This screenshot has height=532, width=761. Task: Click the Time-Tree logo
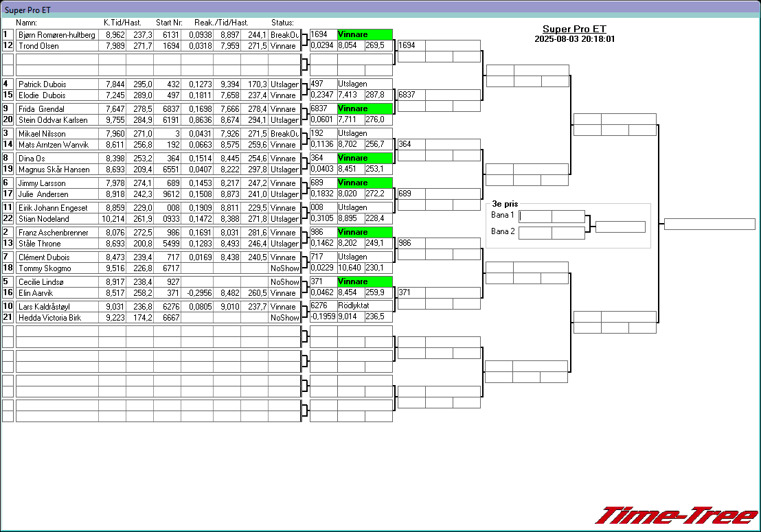click(x=676, y=516)
